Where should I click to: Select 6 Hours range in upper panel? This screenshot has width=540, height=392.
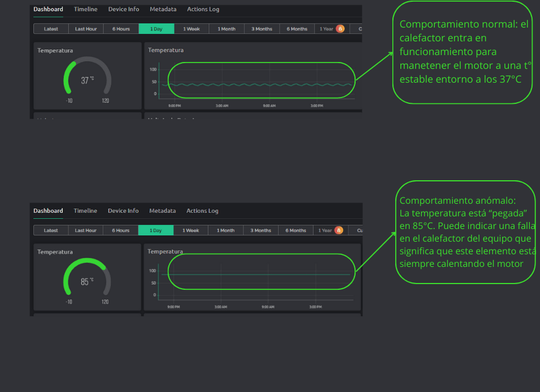[121, 29]
